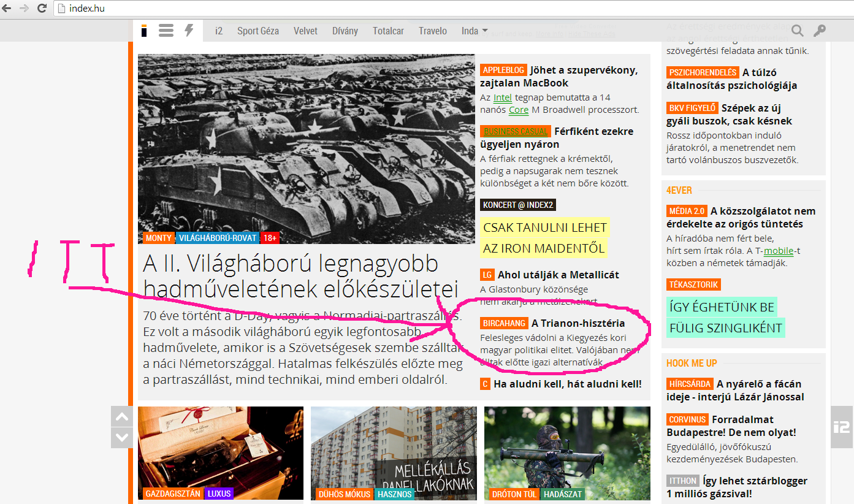This screenshot has width=854, height=504.
Task: Select Totalcar in navigation bar
Action: click(x=388, y=31)
